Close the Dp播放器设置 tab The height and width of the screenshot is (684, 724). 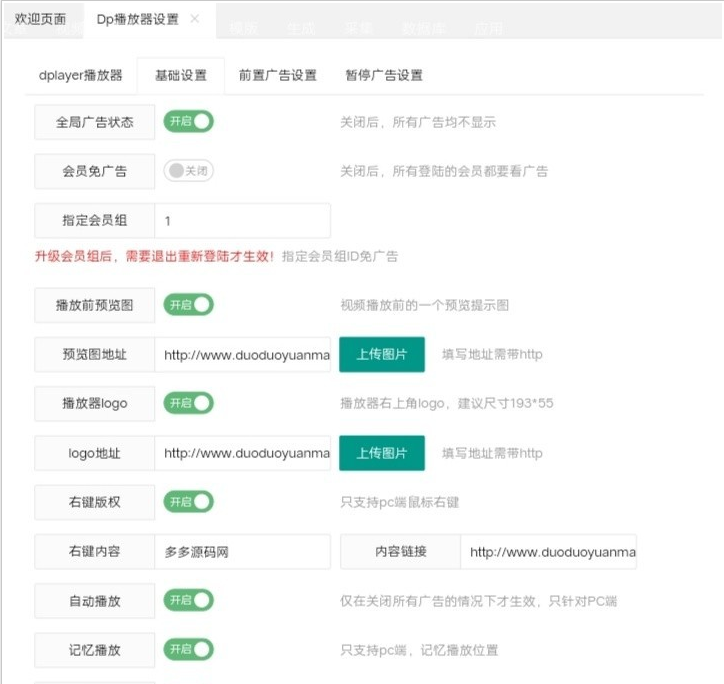pos(195,19)
